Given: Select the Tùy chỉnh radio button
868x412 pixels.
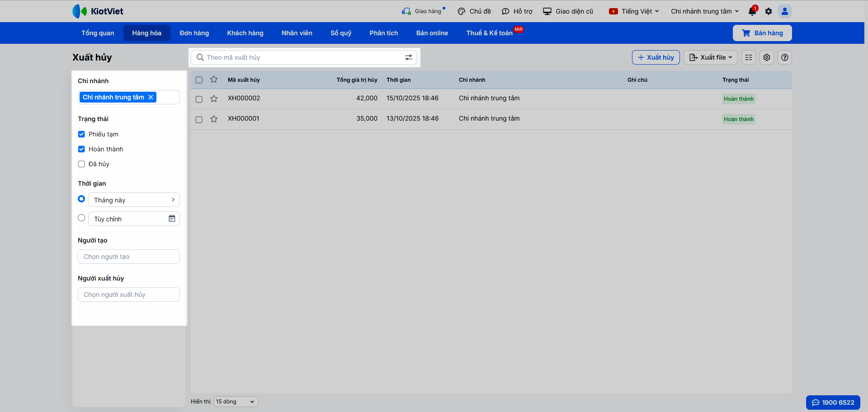Looking at the screenshot, I should pos(81,218).
